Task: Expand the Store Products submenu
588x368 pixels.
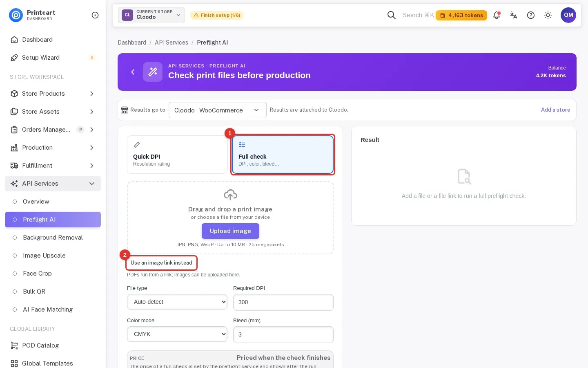Action: [x=92, y=94]
